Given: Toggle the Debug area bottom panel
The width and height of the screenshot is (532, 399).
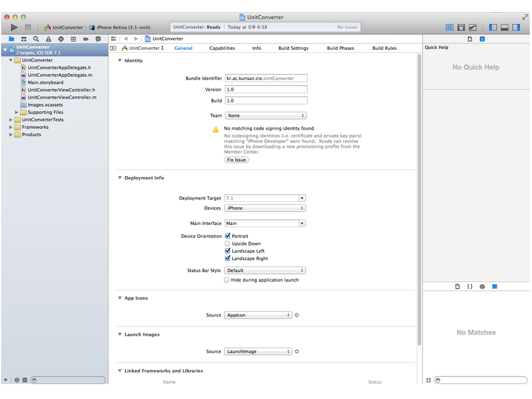Looking at the screenshot, I should pyautogui.click(x=504, y=27).
